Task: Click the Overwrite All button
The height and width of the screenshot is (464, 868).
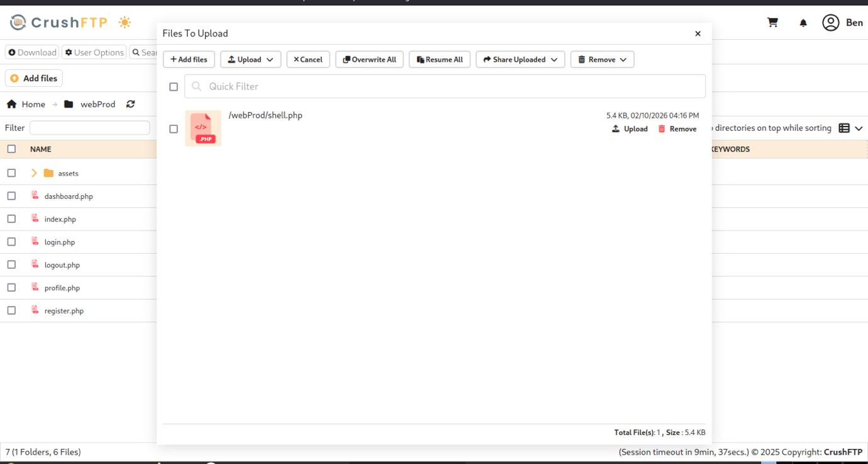Action: (369, 60)
